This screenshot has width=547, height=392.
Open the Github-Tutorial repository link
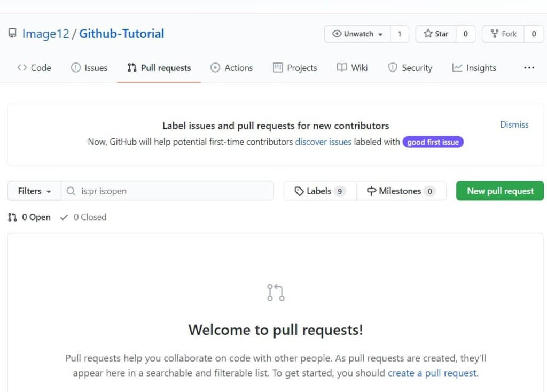[121, 34]
